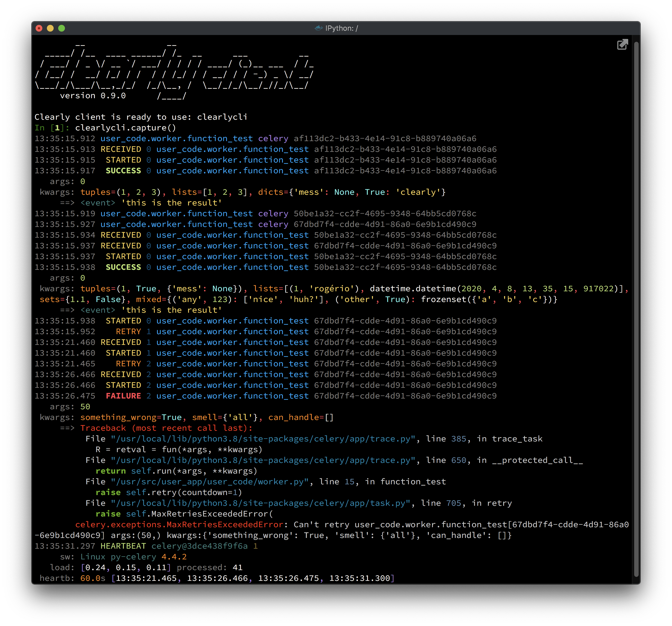Click the red close window button

[39, 28]
